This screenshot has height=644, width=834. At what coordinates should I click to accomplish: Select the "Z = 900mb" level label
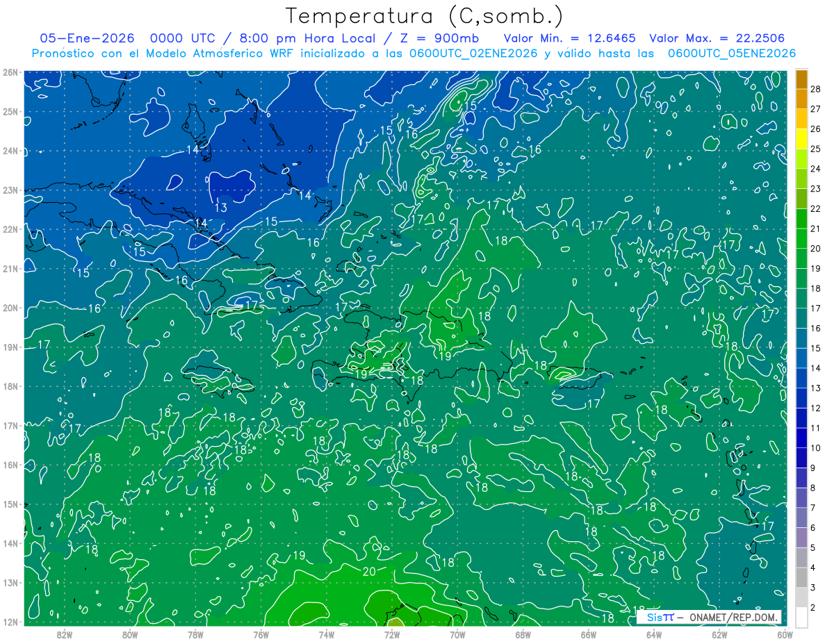click(x=439, y=38)
